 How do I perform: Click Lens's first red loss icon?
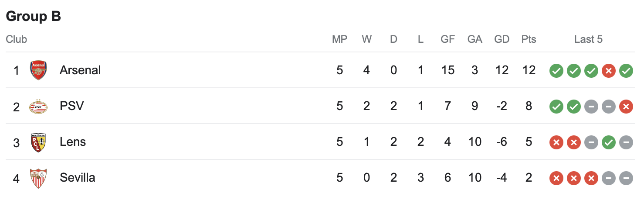[556, 142]
